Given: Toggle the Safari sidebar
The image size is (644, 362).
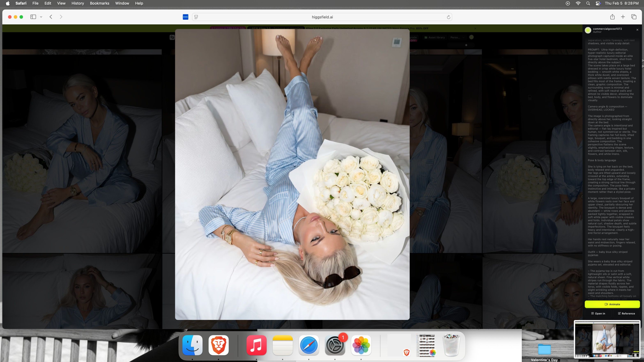Looking at the screenshot, I should (x=33, y=17).
